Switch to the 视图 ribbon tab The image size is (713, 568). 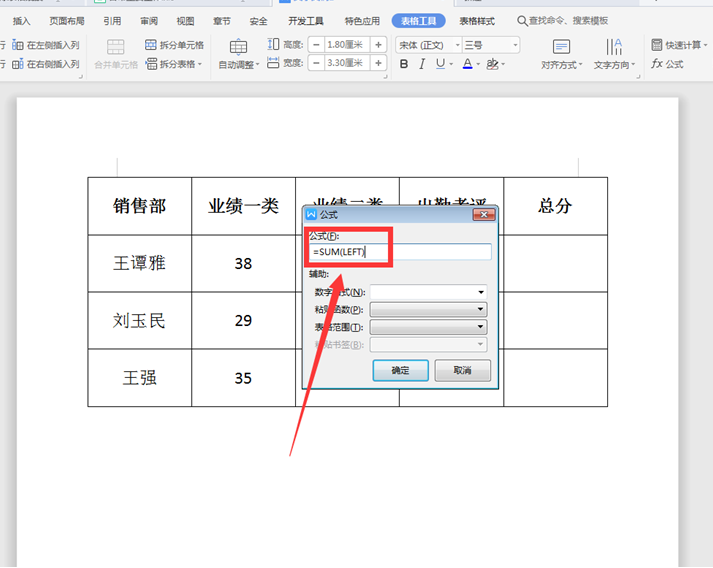185,21
